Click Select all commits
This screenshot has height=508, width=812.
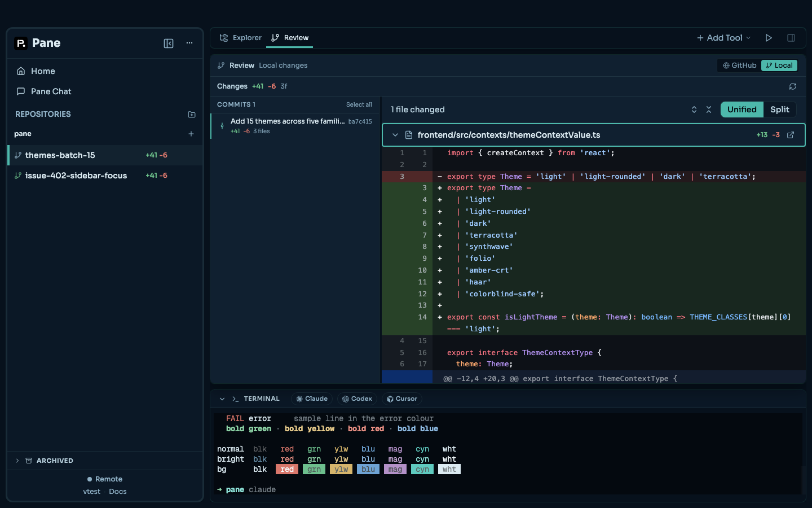359,105
